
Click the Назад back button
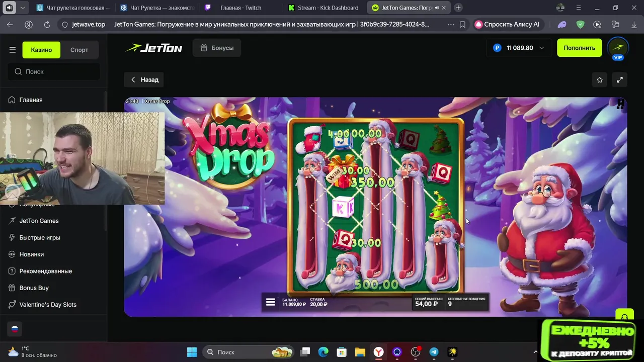(x=144, y=79)
